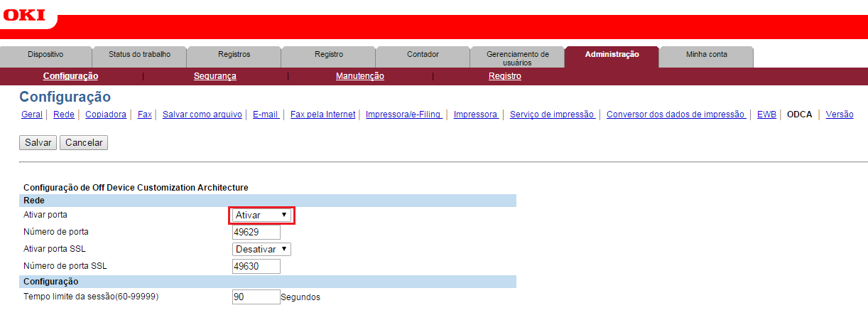Select the Manutenção submenu
Screen dimensions: 868x335
pyautogui.click(x=359, y=76)
